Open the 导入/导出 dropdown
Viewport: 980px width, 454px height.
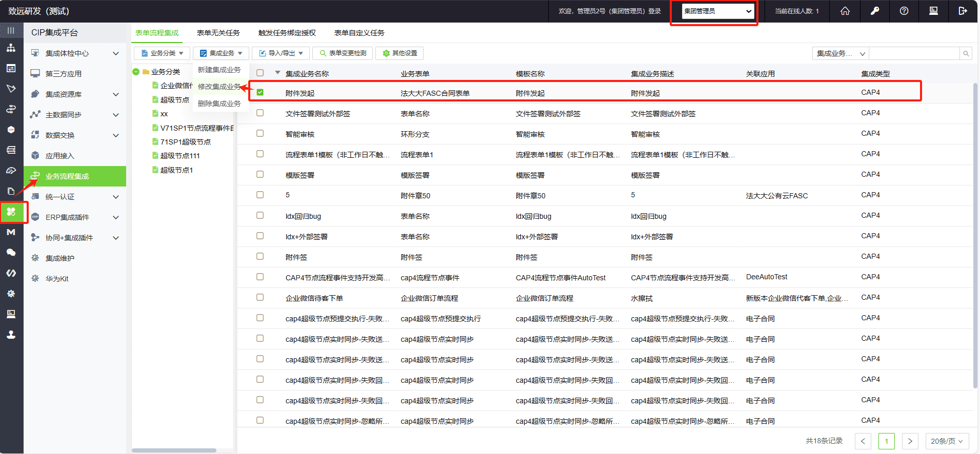tap(281, 53)
